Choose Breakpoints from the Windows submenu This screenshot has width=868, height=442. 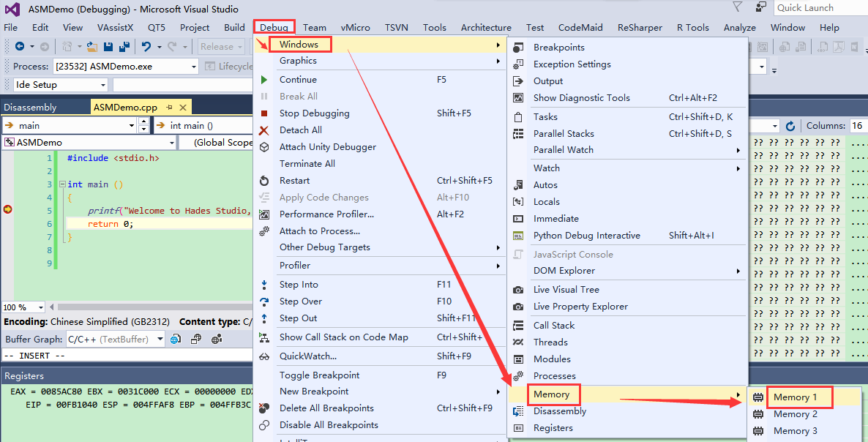(x=558, y=48)
